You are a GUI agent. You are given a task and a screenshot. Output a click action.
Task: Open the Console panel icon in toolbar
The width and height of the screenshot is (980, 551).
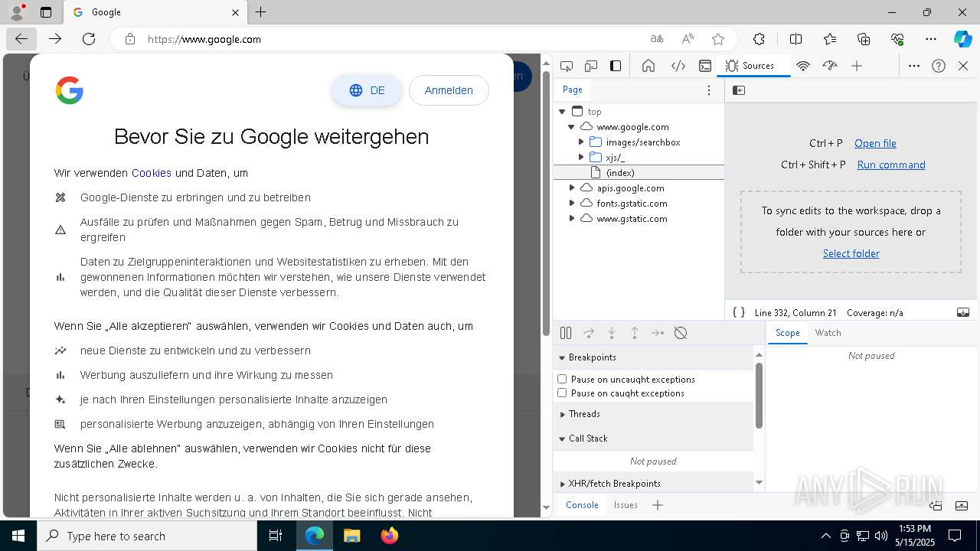[705, 66]
